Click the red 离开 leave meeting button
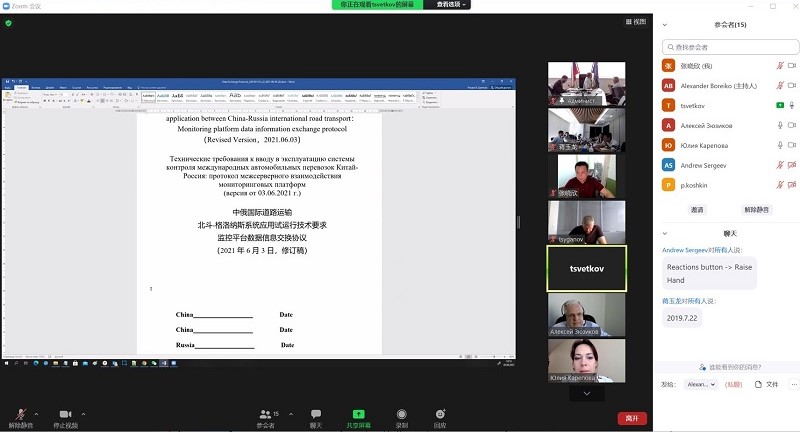 [630, 418]
